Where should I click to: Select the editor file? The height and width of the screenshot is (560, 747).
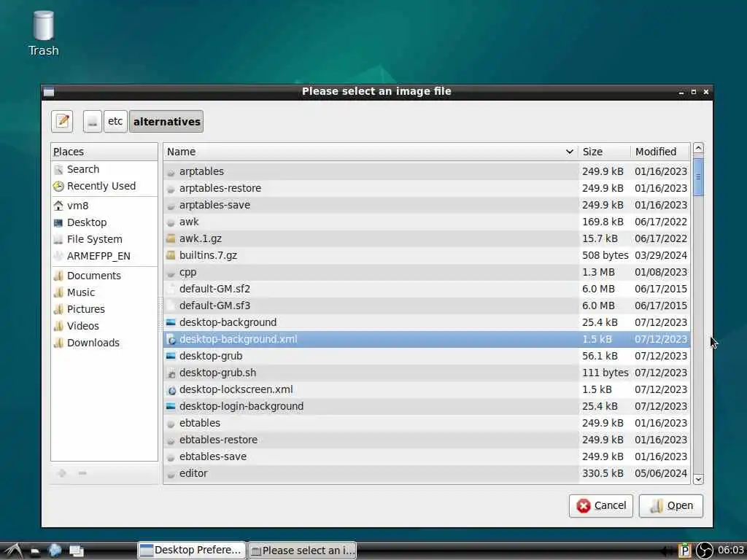click(426, 473)
